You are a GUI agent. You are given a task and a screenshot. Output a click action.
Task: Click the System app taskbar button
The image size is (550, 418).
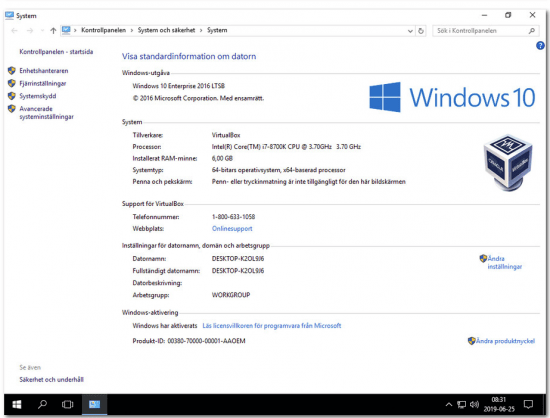[x=94, y=404]
